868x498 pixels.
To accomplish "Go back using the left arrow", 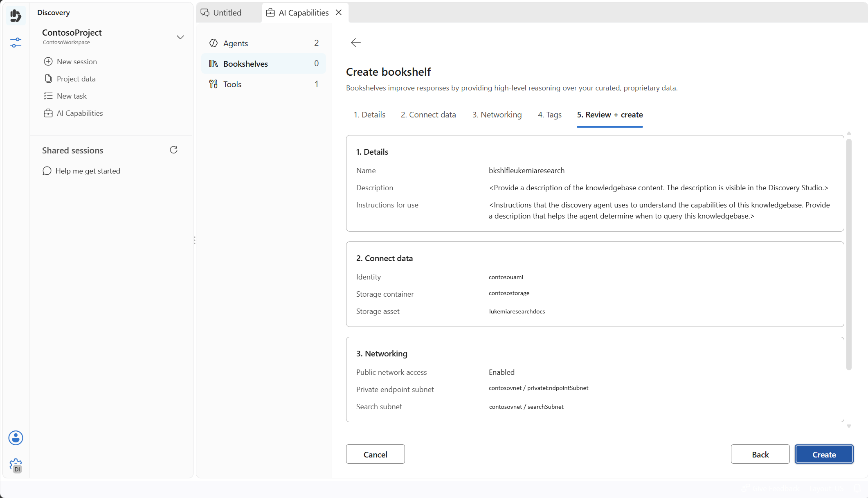I will 355,43.
